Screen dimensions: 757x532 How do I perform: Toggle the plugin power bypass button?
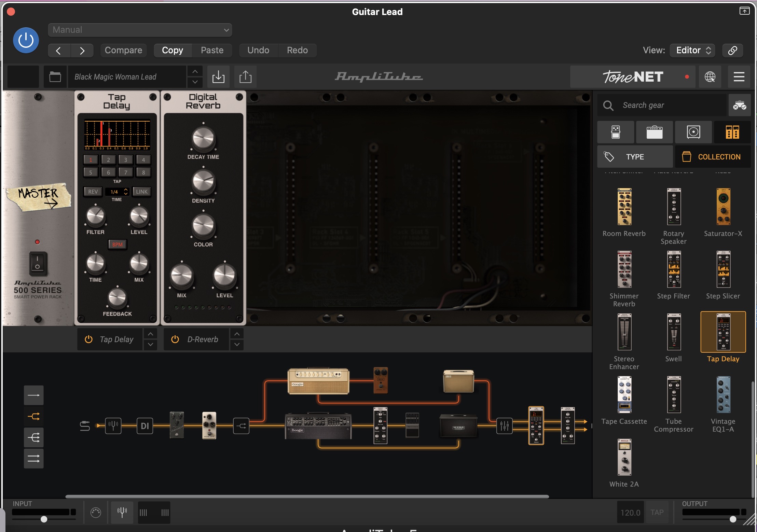click(26, 40)
